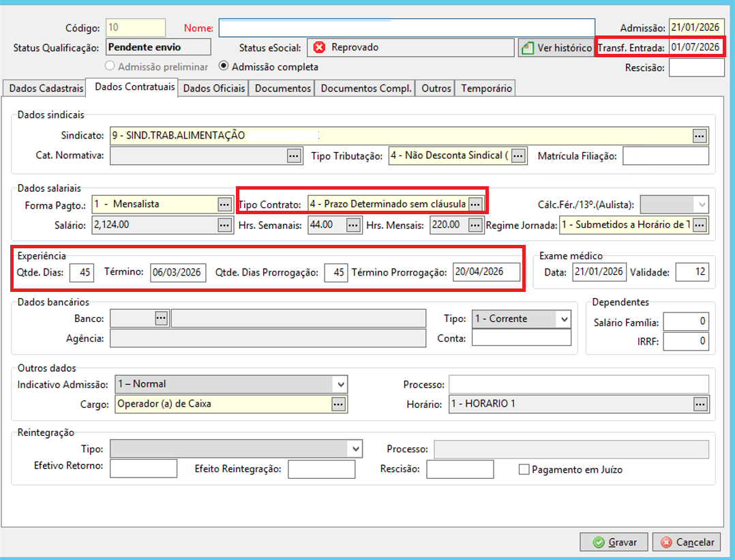Click the Experiência Qtde. Dias field
The image size is (735, 560).
[x=82, y=272]
